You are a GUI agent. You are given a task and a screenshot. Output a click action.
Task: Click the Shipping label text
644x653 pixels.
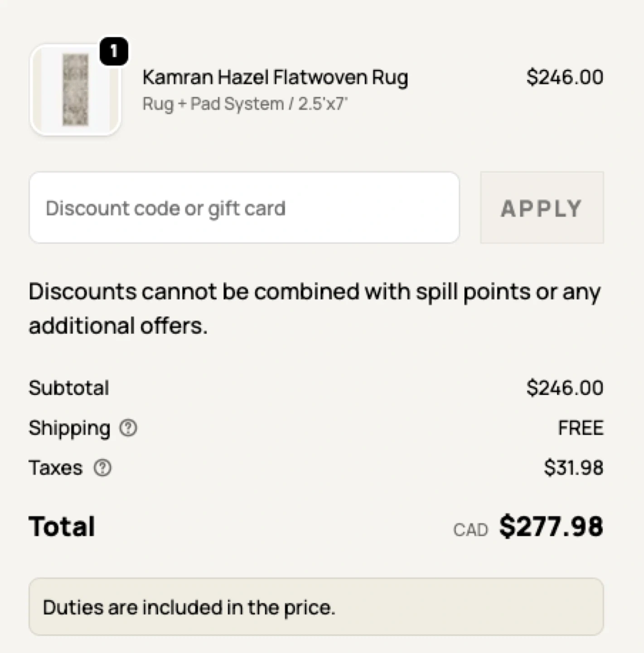[x=69, y=428]
